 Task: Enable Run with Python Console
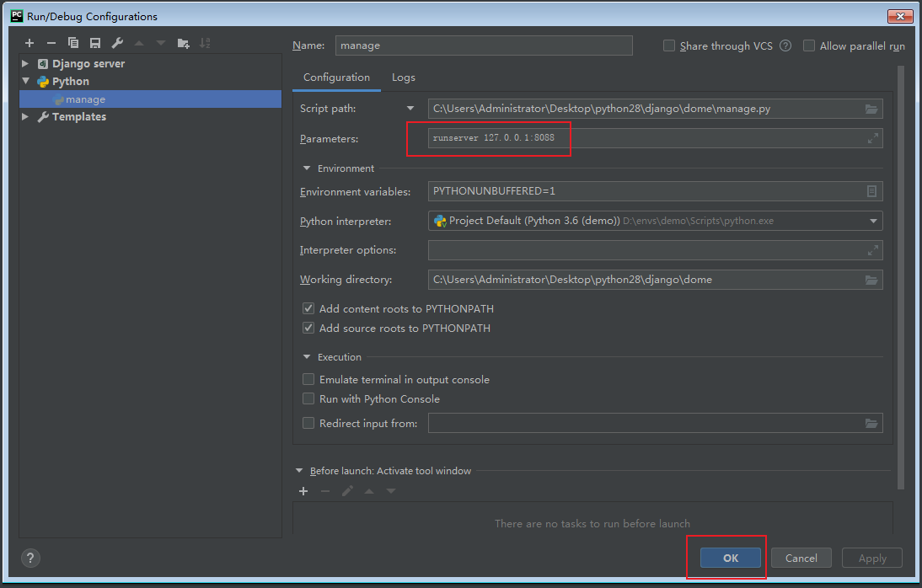pyautogui.click(x=308, y=398)
